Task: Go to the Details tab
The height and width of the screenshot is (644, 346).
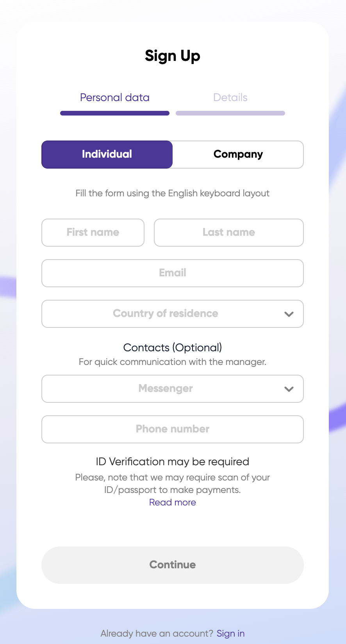Action: (230, 98)
